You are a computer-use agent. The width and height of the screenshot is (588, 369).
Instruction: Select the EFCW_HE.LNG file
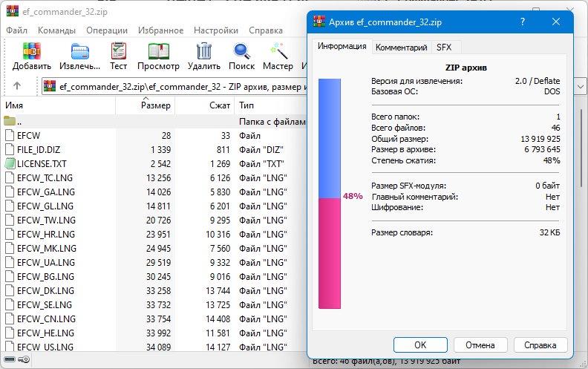point(45,333)
